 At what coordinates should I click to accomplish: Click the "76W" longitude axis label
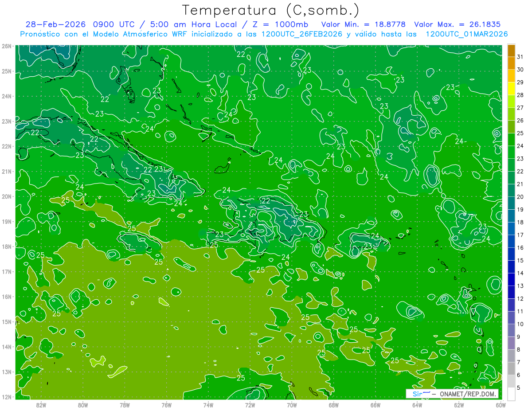point(166,405)
